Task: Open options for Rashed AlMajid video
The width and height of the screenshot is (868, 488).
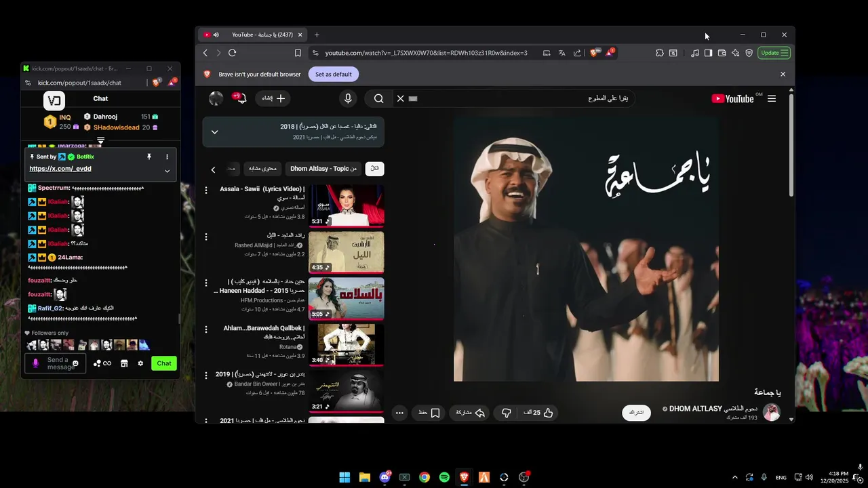Action: 206,237
